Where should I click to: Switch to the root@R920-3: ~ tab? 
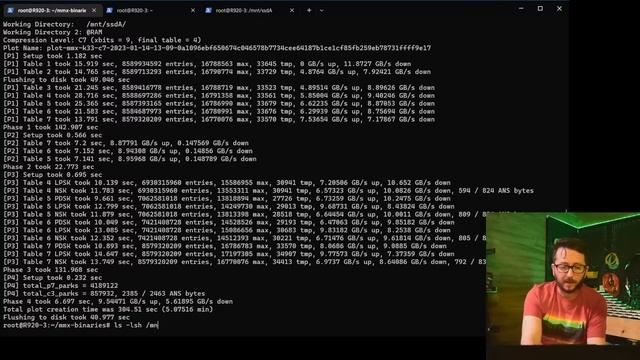pyautogui.click(x=150, y=10)
